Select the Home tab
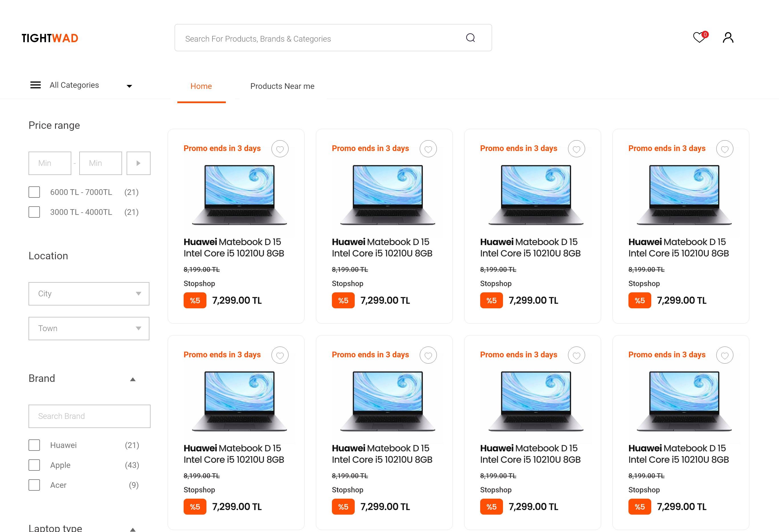779x532 pixels. (x=201, y=86)
